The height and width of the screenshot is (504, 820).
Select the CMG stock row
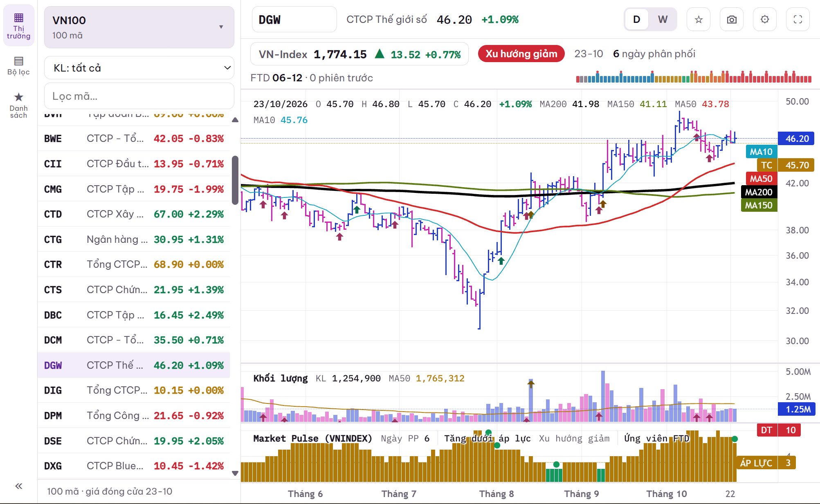[x=134, y=189]
